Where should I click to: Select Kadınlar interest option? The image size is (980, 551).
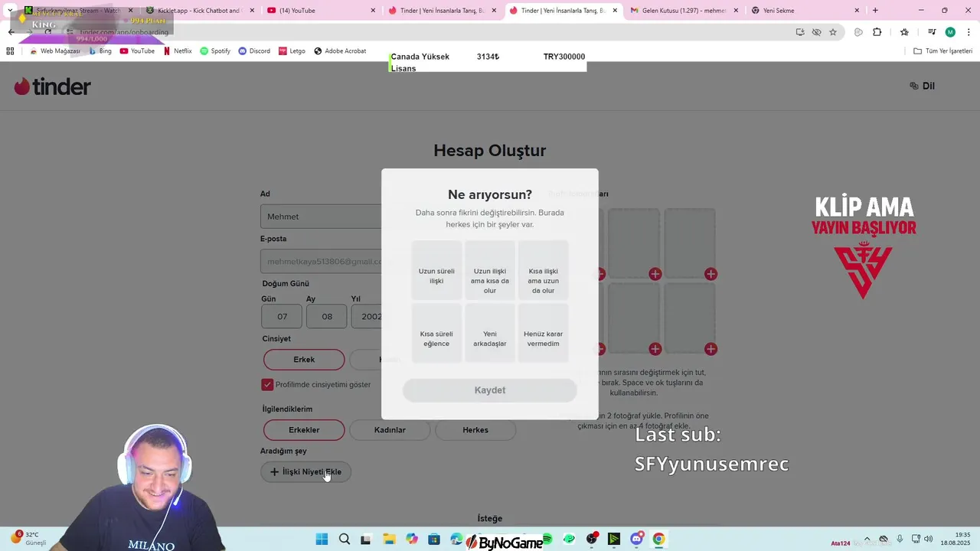(390, 430)
